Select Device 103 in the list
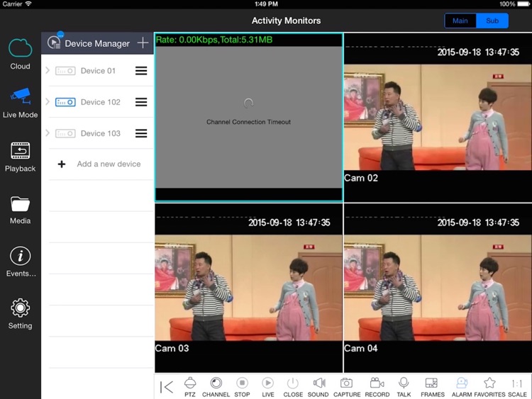Screen dimensions: 532x399 pos(98,133)
